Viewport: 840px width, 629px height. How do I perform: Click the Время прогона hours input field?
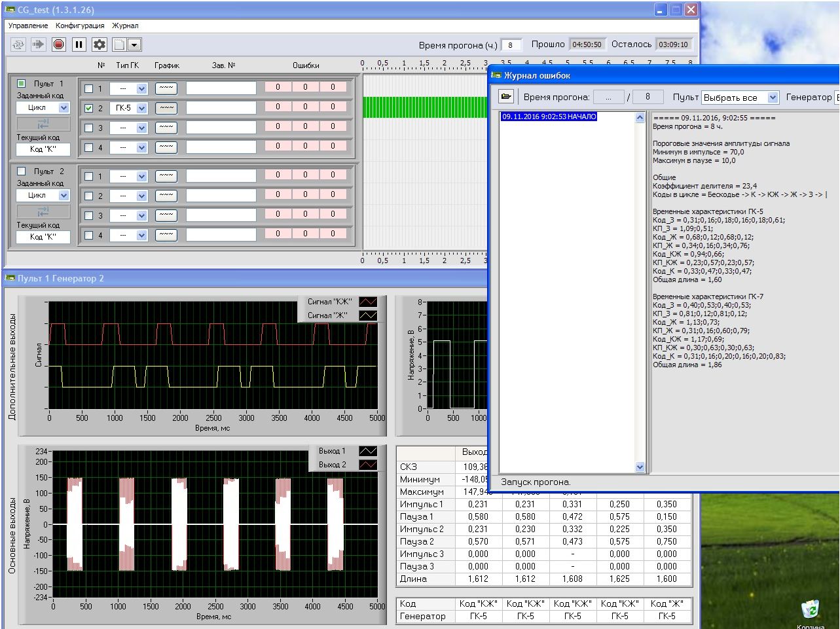pyautogui.click(x=511, y=45)
